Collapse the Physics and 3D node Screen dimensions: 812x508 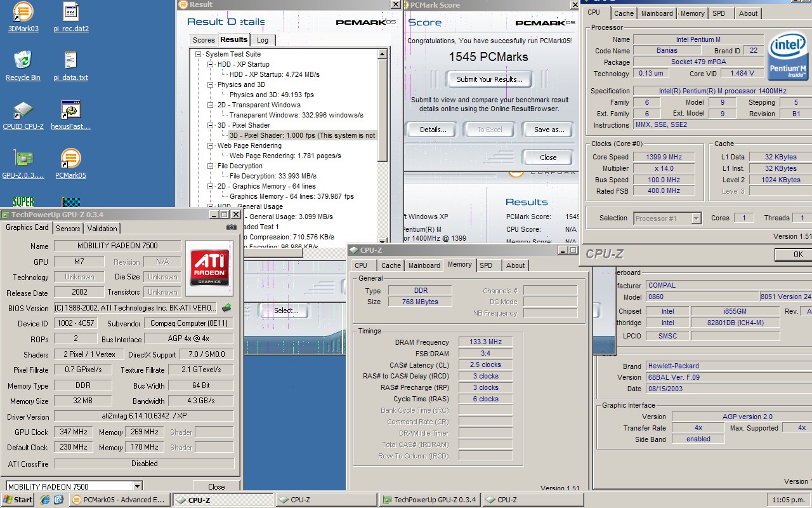[x=211, y=85]
